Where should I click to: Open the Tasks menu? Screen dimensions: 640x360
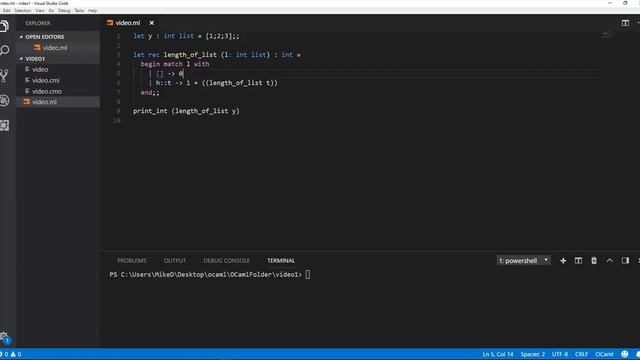tap(80, 11)
